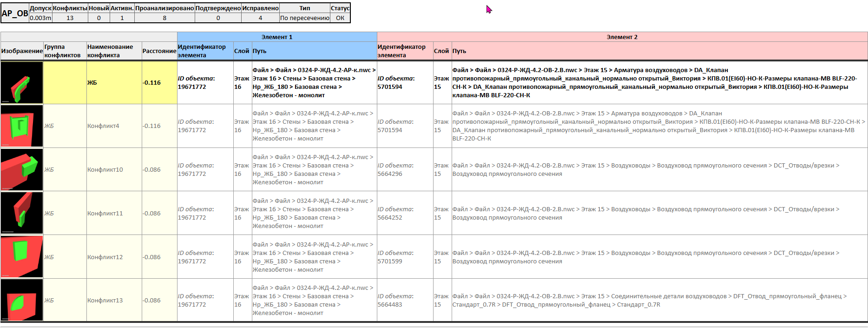Viewport: 868px width, 335px height.
Task: Click the Подтверждено value 0
Action: [x=218, y=18]
